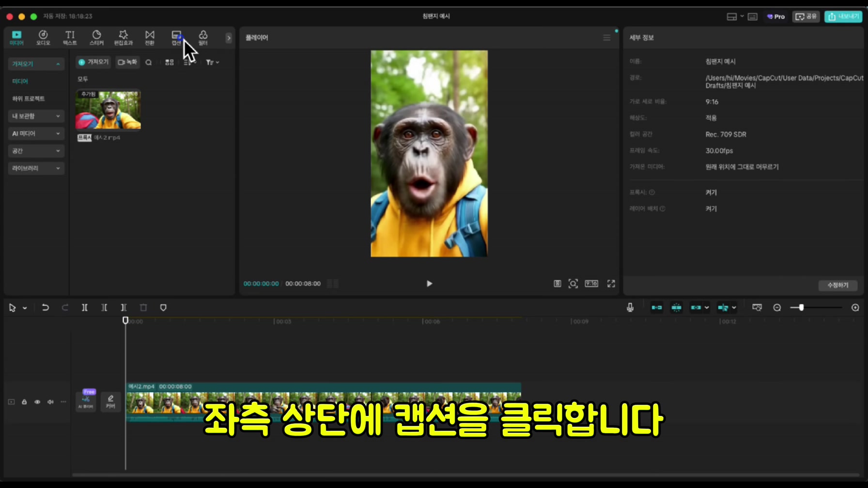Expand the AI 미디어 section
Image resolution: width=868 pixels, height=488 pixels.
pos(36,133)
